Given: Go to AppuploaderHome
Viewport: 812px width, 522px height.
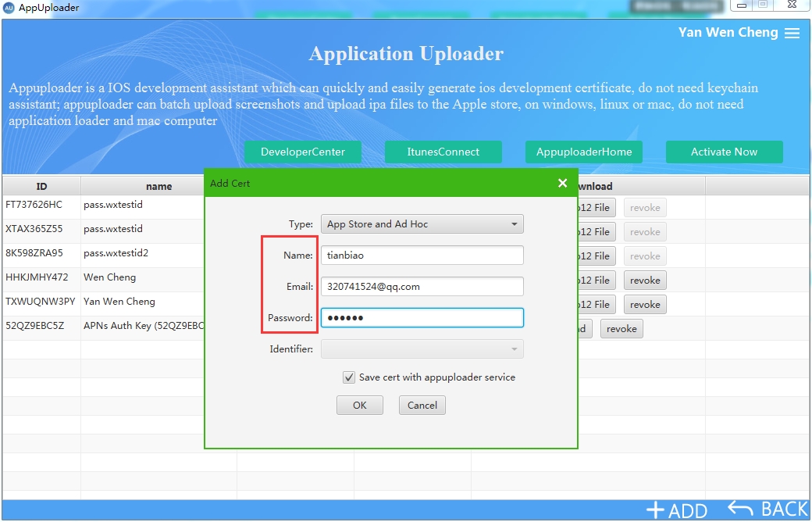Looking at the screenshot, I should click(x=584, y=152).
